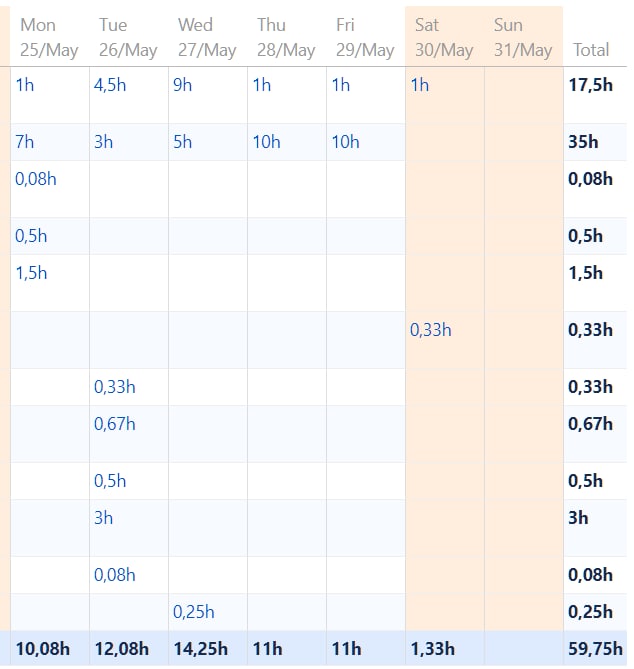The height and width of the screenshot is (669, 634).
Task: Select the Sat 30/May weekend header
Action: [x=443, y=37]
